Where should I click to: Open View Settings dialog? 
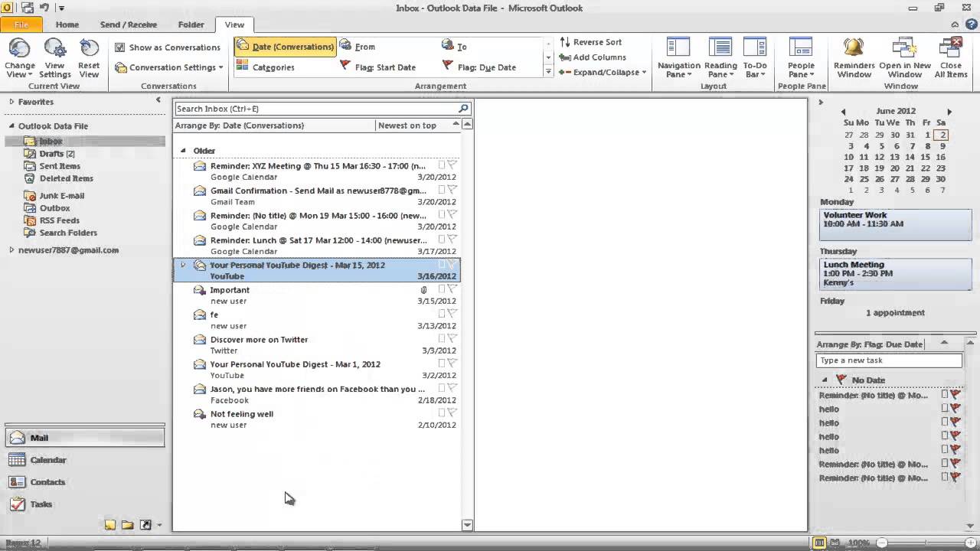point(55,58)
